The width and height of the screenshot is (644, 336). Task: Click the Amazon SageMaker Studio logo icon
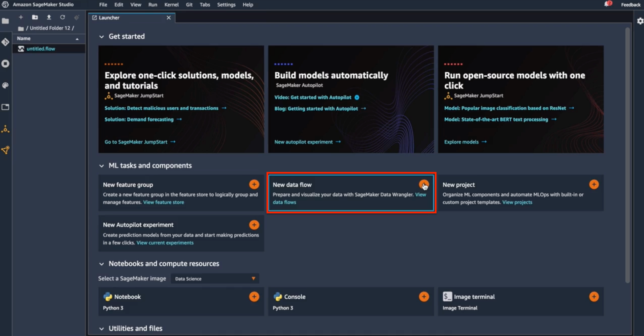click(5, 4)
